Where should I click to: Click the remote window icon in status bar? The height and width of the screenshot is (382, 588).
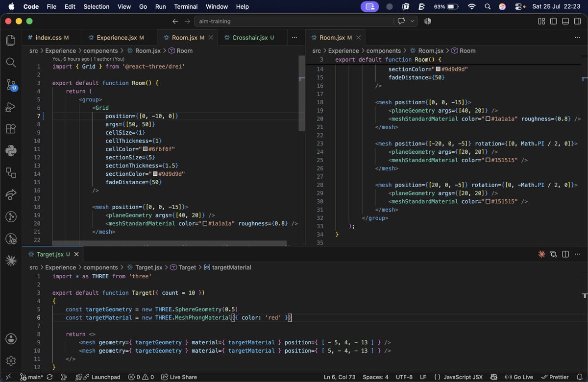point(8,377)
